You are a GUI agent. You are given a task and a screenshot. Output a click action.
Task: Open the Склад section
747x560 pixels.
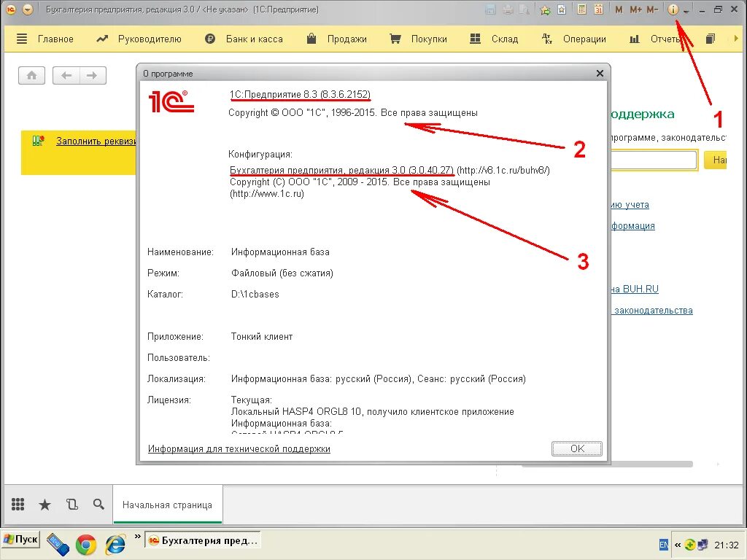494,39
